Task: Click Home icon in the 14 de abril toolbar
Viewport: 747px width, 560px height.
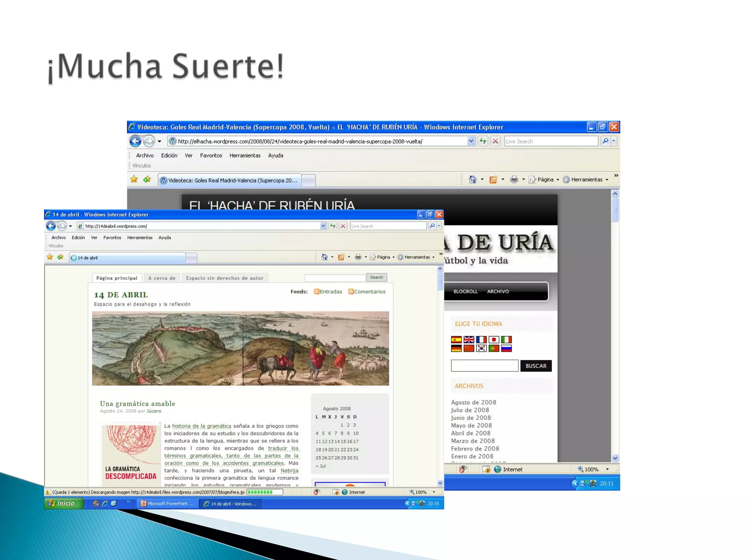Action: coord(325,257)
